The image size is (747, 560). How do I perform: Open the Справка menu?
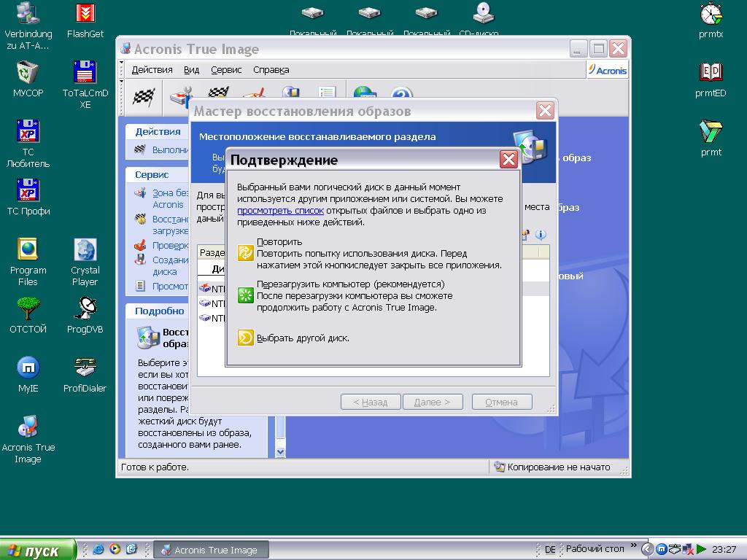(271, 69)
